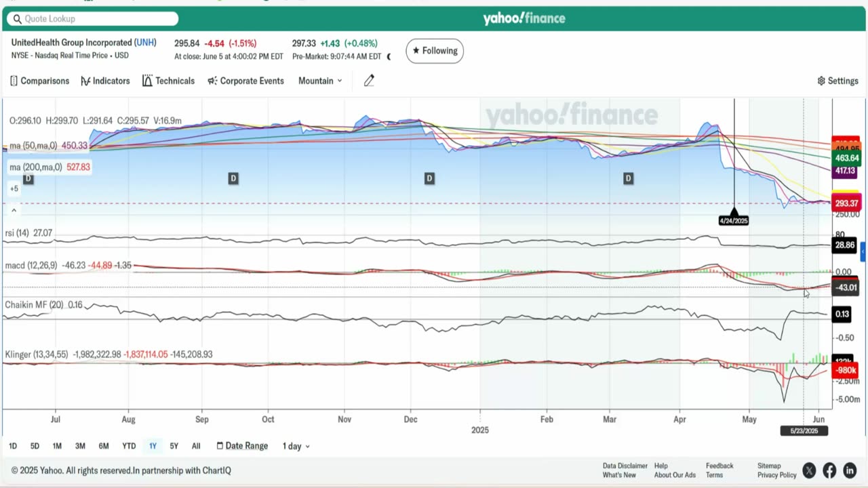Select the 6M time range
The height and width of the screenshot is (488, 868).
click(x=104, y=446)
